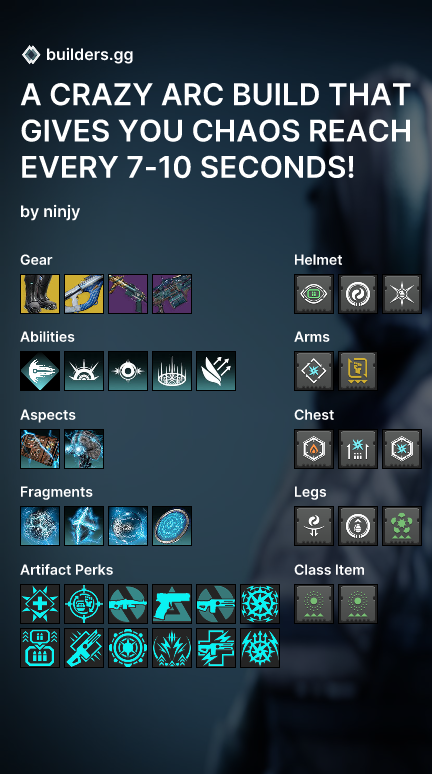
Task: Select the second purple legendary weapon
Action: point(172,294)
